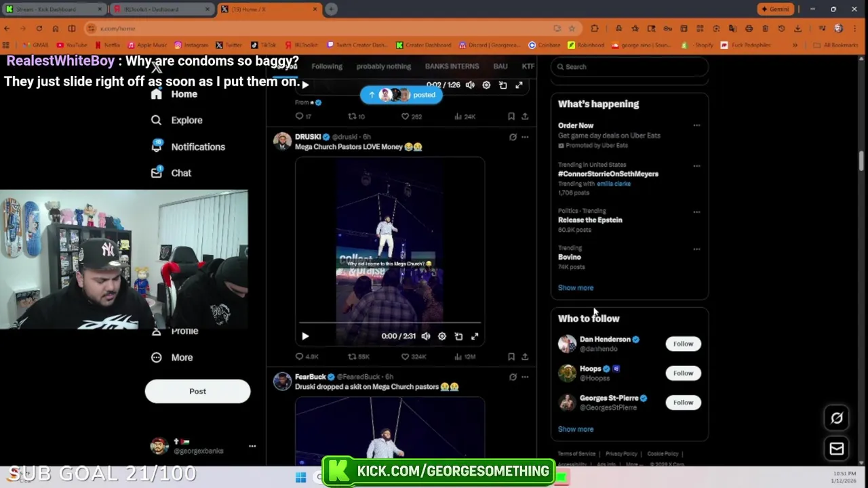This screenshot has height=488, width=868.
Task: Mute the 2:31 video volume
Action: 425,336
